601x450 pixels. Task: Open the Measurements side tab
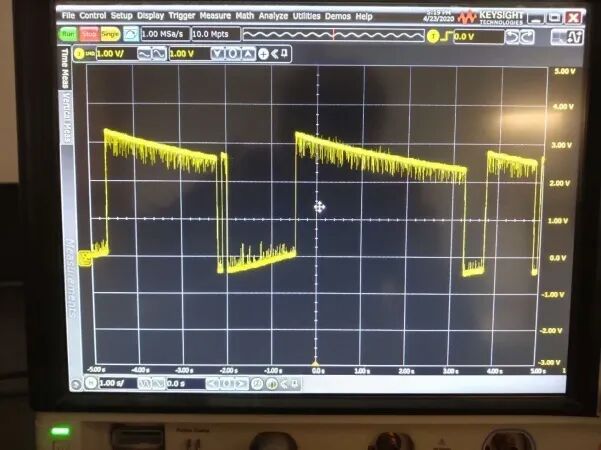pyautogui.click(x=71, y=279)
